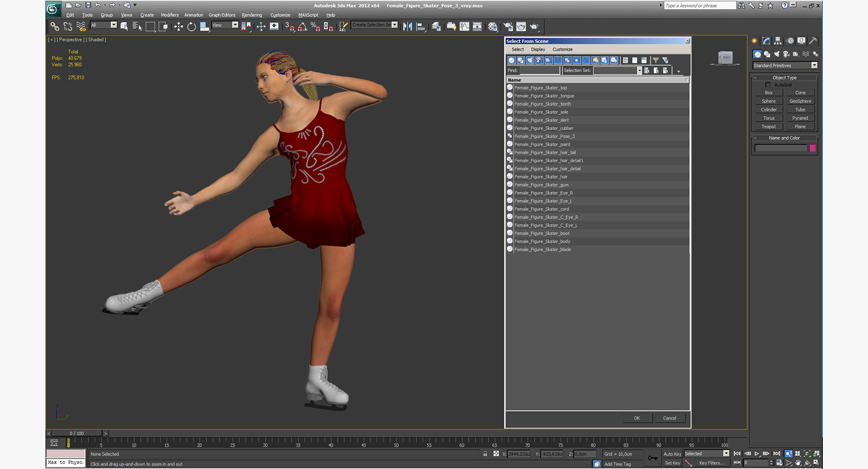
Task: Open the Graph Editors menu
Action: click(x=222, y=15)
